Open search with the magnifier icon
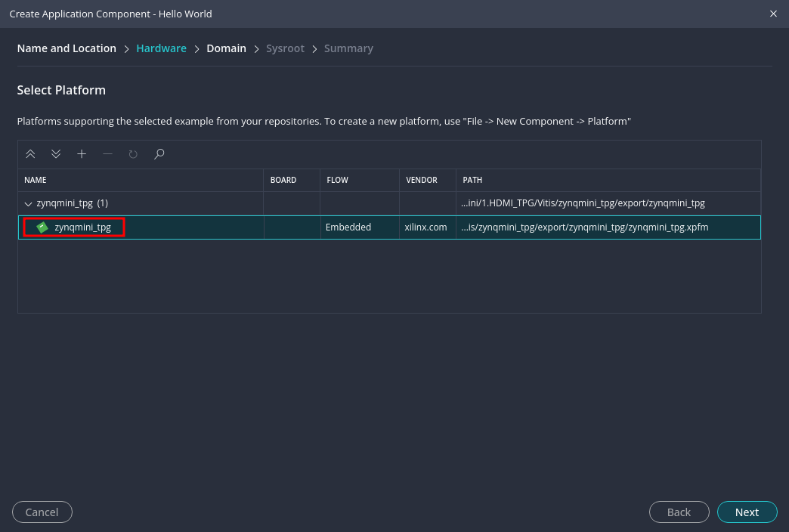The height and width of the screenshot is (532, 789). click(x=159, y=154)
